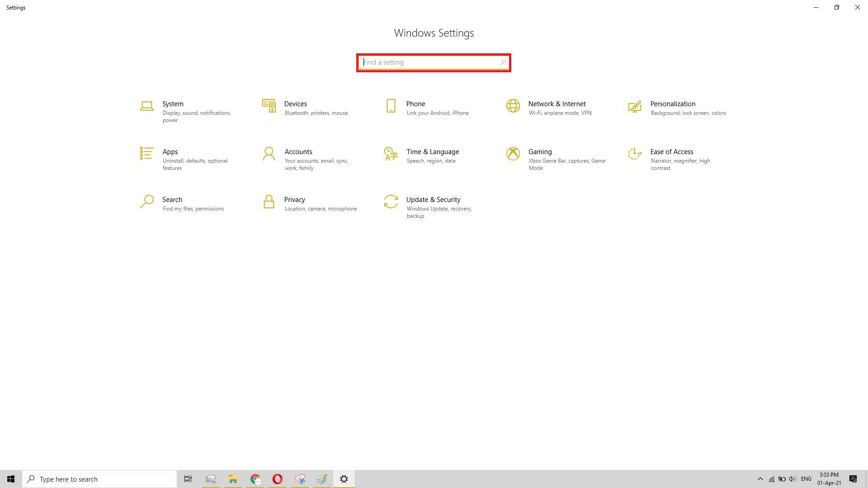The width and height of the screenshot is (868, 488).
Task: Open the Devices keyboard-speaker icon
Action: [269, 106]
